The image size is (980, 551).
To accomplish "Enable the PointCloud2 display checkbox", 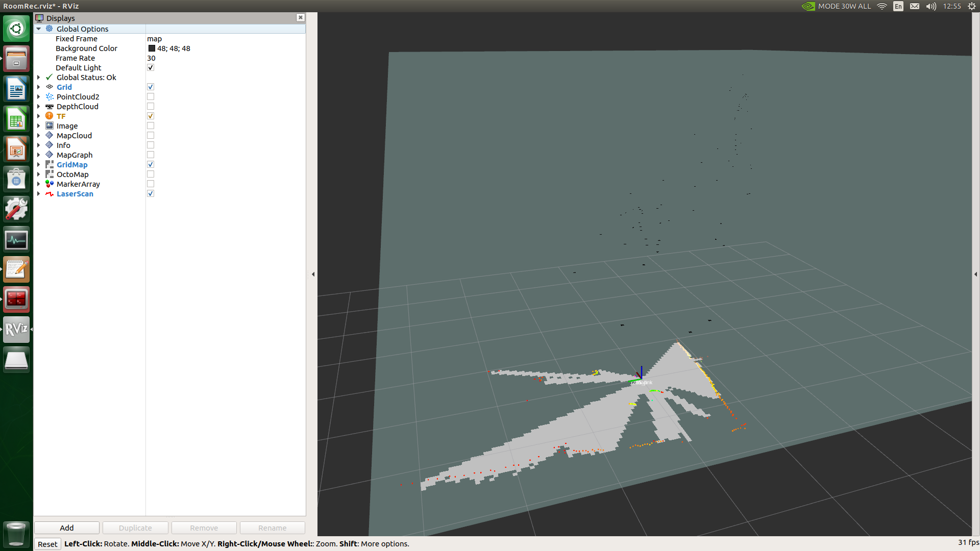I will pos(151,97).
